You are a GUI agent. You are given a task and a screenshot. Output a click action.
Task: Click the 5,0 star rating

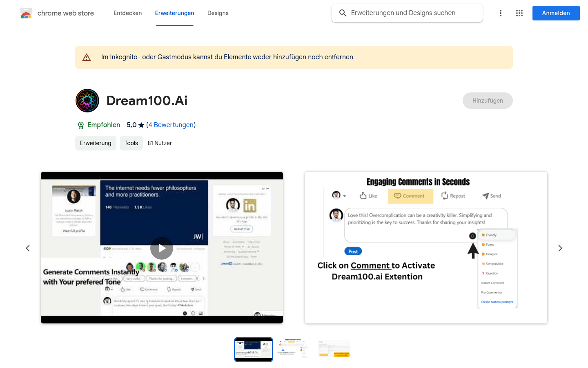[136, 125]
